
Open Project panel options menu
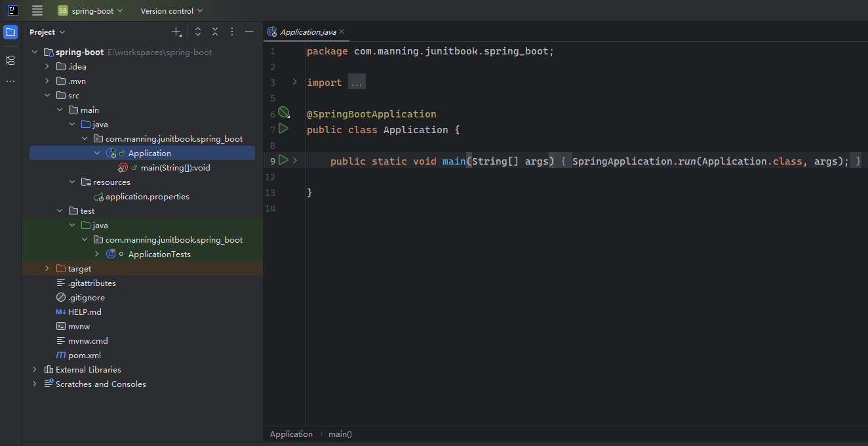[x=232, y=31]
